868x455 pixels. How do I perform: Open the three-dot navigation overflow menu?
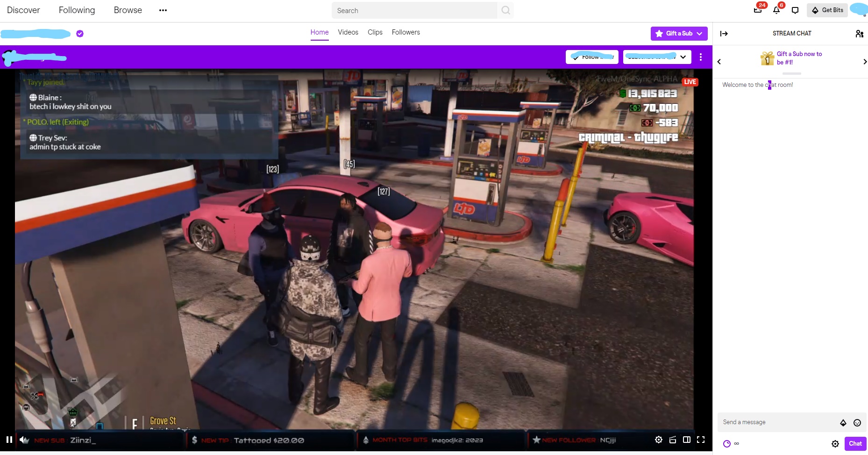163,10
